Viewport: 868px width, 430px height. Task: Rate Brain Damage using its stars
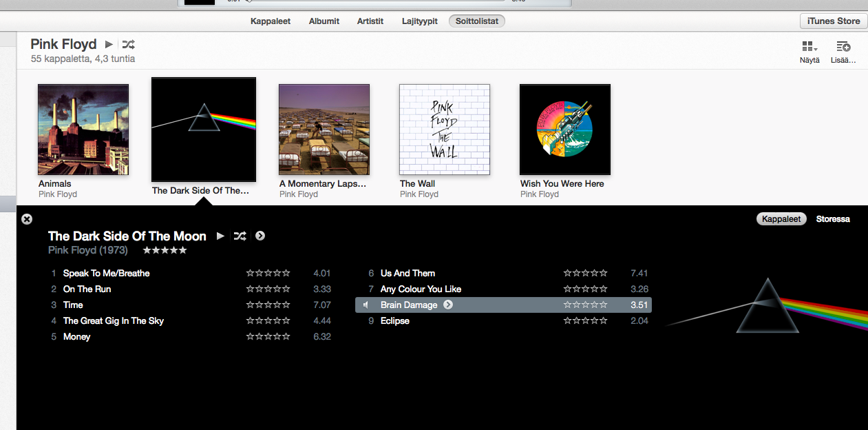[586, 305]
